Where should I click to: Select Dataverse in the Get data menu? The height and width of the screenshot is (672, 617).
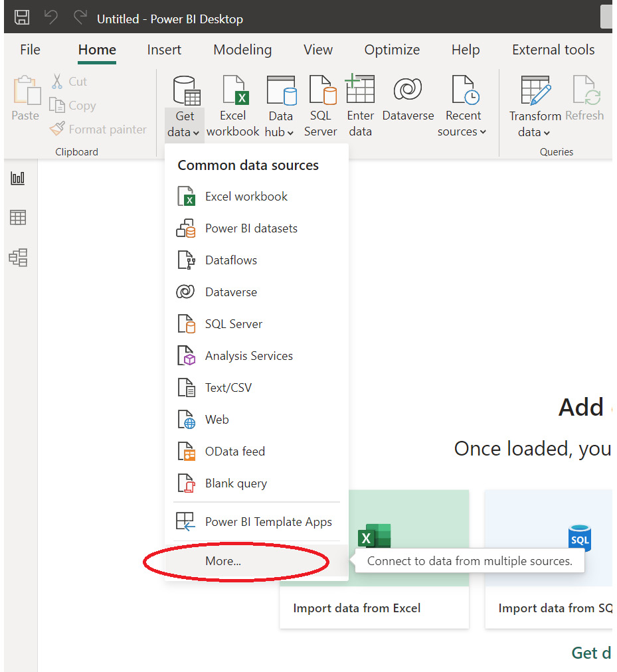coord(256,292)
